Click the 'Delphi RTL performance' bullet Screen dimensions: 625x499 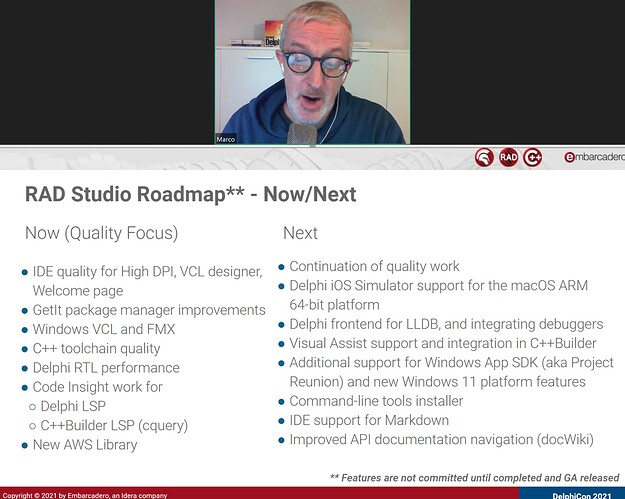point(106,367)
